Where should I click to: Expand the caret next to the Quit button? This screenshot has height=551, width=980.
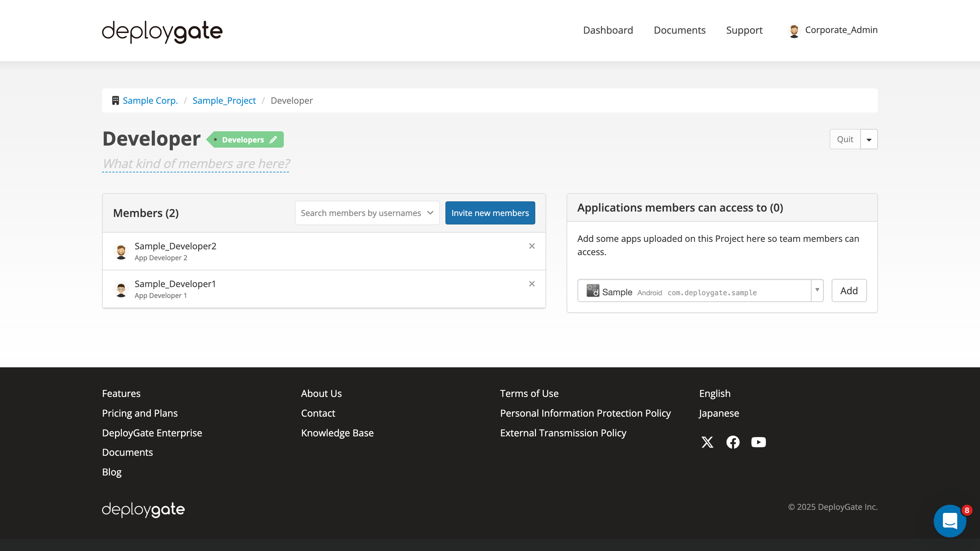(x=869, y=139)
